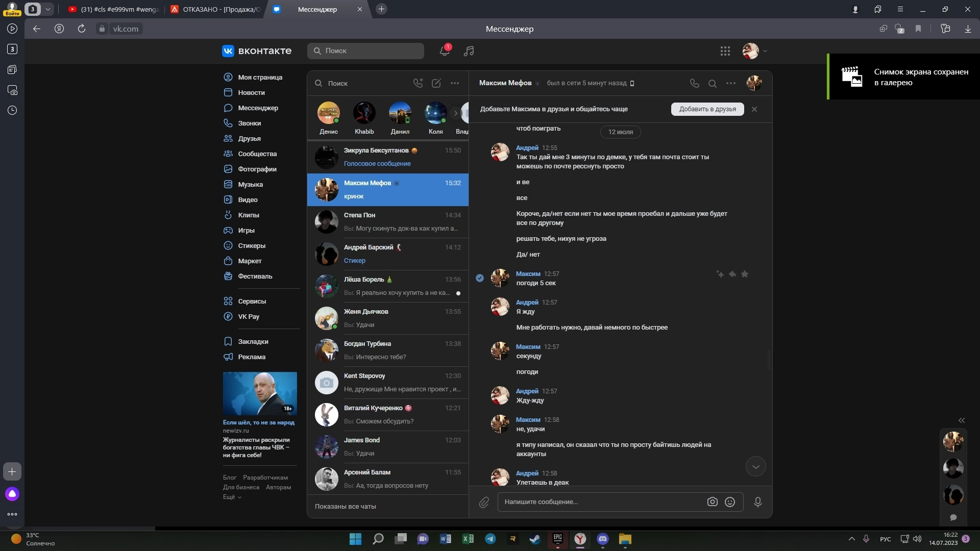Toggle the selected checkmark on Максим's message
980x551 pixels.
[480, 278]
